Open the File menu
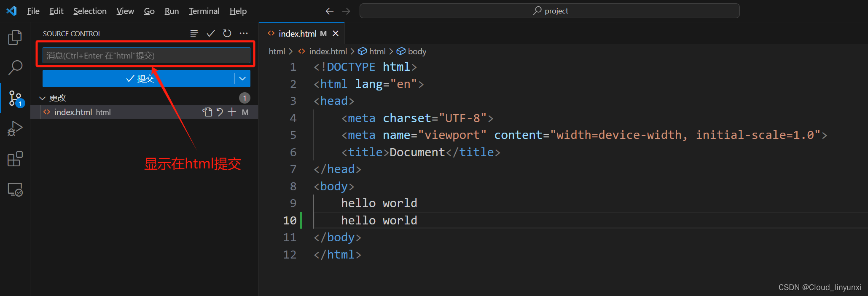Viewport: 868px width, 296px height. 33,11
